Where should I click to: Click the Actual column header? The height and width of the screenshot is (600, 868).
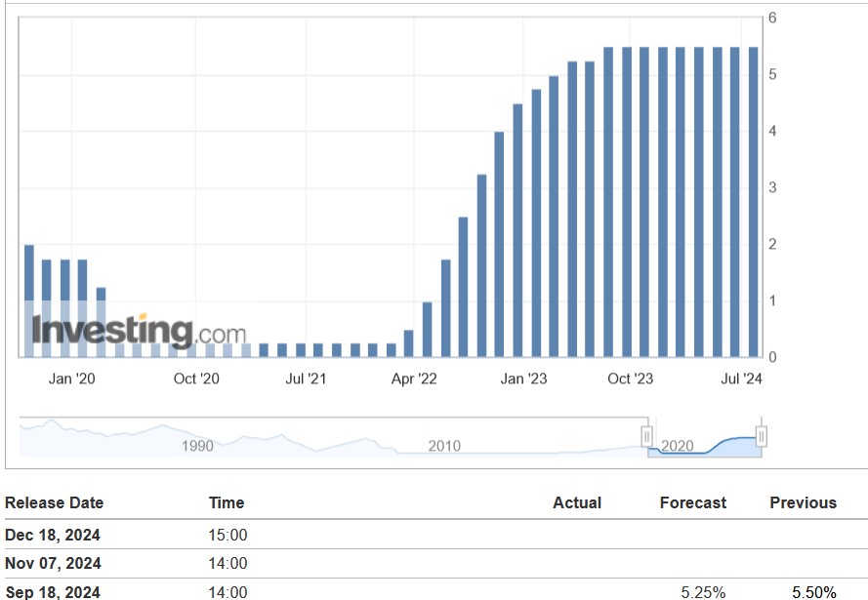(577, 502)
